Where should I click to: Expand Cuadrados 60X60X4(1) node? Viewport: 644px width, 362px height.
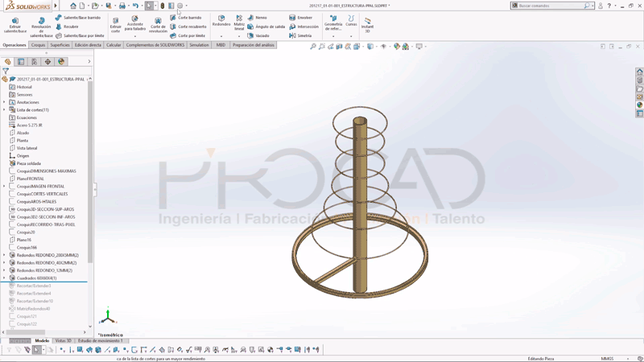tap(4, 278)
